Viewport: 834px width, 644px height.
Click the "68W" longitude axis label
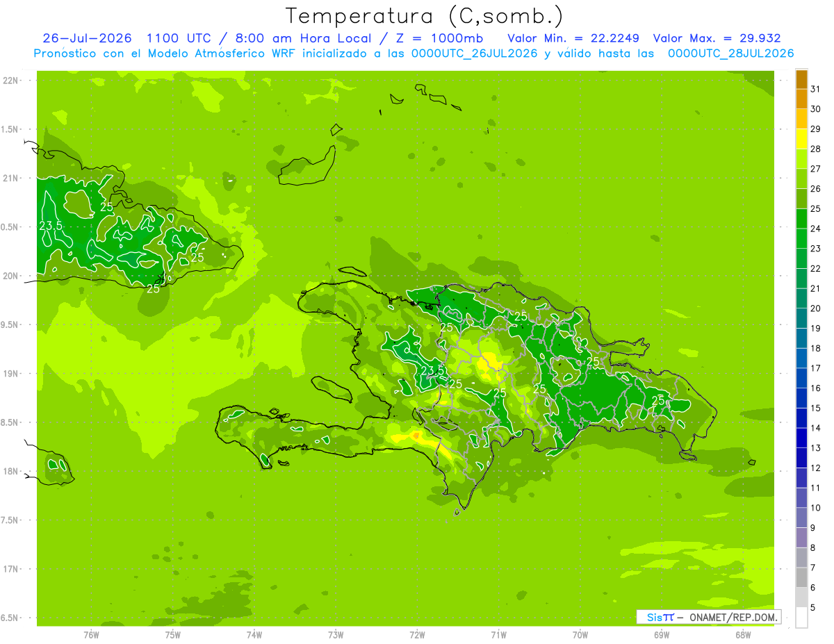pos(743,634)
